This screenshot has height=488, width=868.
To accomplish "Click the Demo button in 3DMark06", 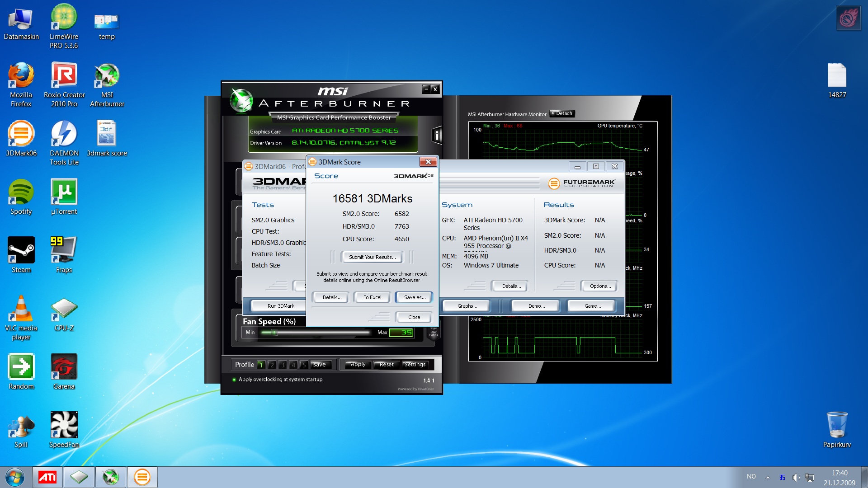I will [x=537, y=306].
